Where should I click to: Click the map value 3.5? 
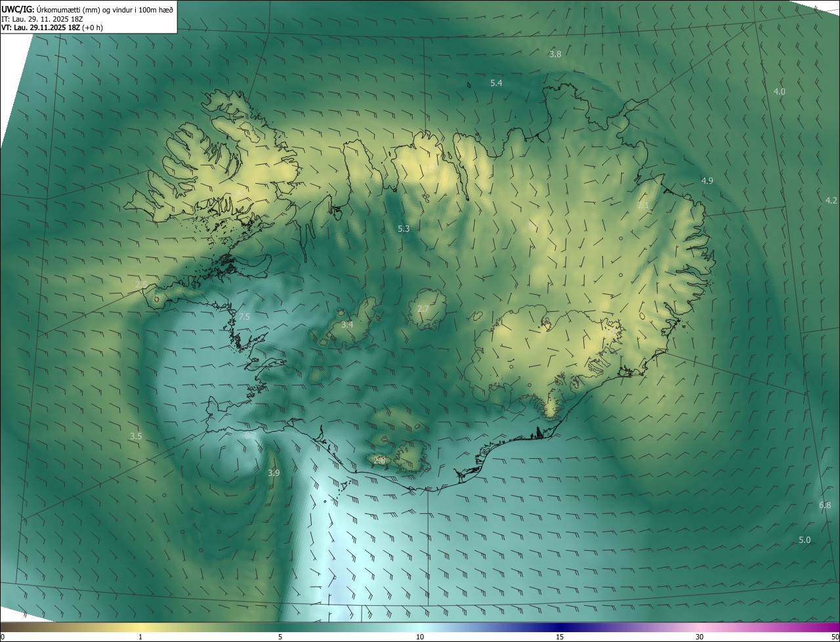135,436
